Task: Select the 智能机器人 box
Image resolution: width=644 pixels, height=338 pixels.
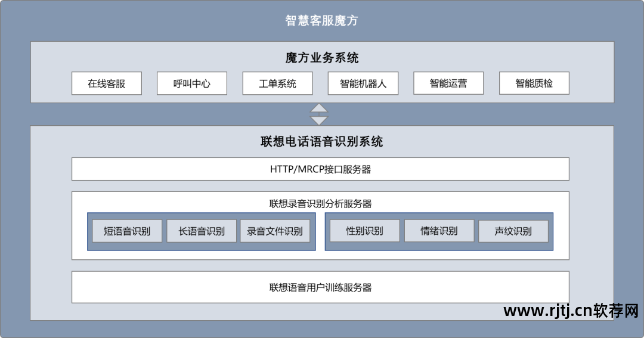Action: coord(363,83)
